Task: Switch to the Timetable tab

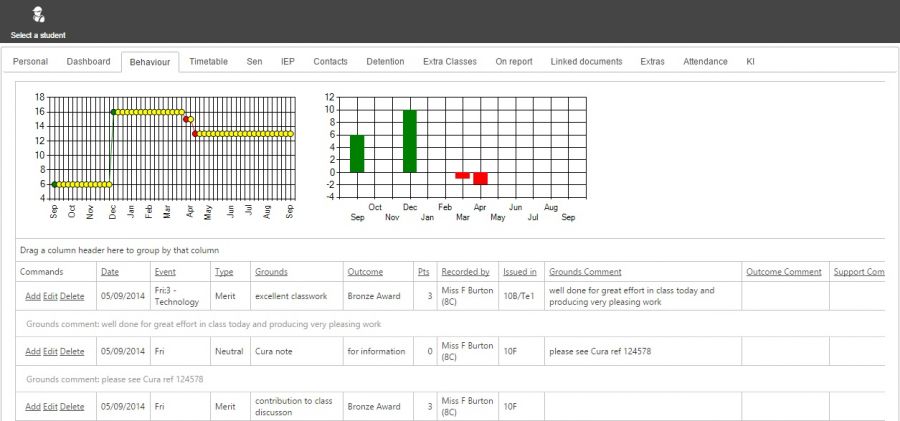Action: pyautogui.click(x=208, y=61)
